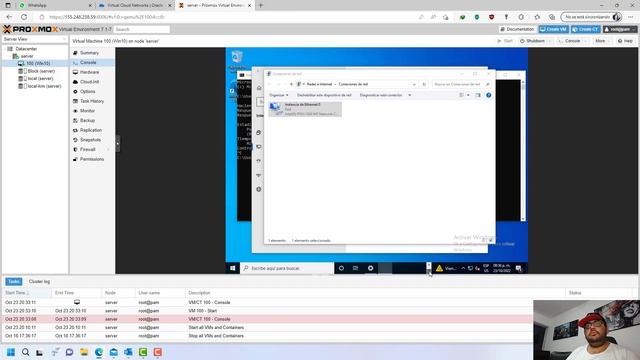Screen dimensions: 640x360
Task: Open File Explorer on host taskbar
Action: pos(84,352)
